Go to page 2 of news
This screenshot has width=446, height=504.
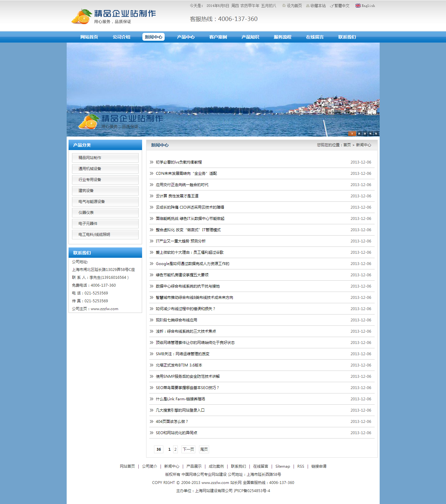pos(175,449)
